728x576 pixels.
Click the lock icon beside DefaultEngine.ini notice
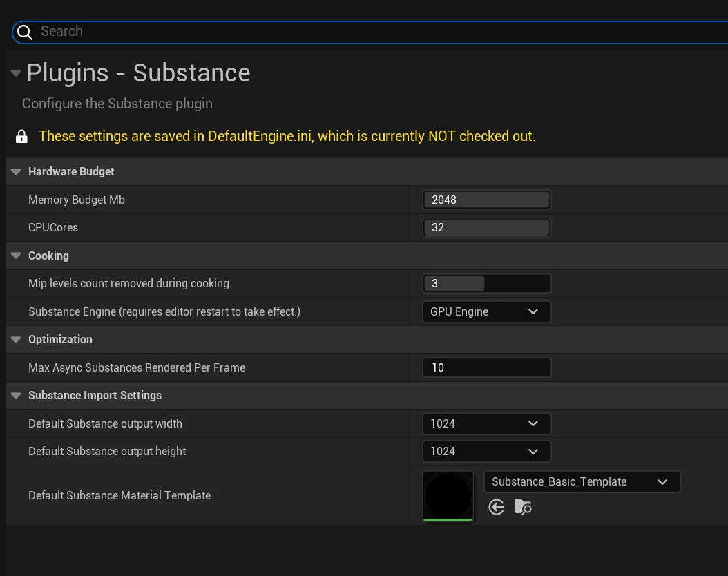click(21, 137)
